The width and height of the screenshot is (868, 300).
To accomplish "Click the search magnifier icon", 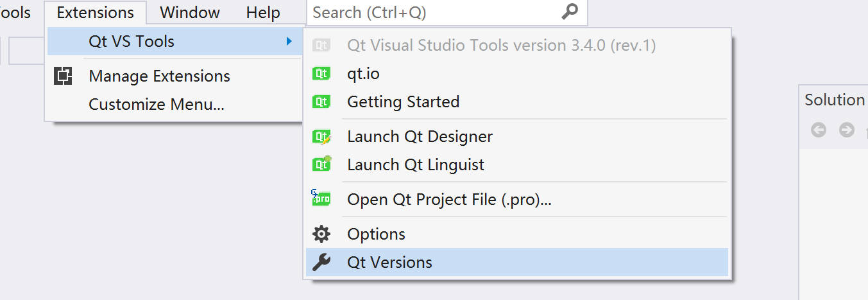I will (569, 12).
